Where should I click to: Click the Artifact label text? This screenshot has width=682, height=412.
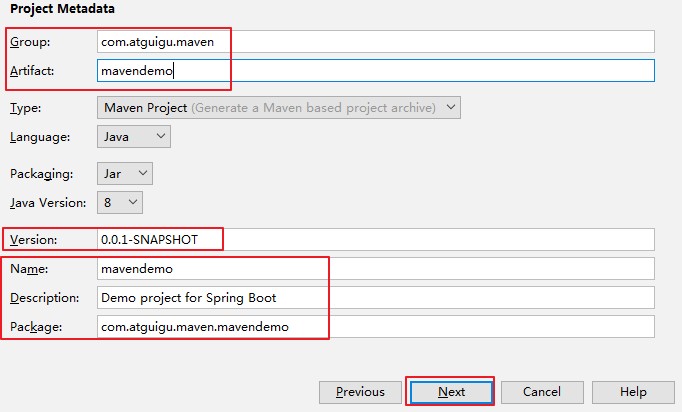(x=31, y=71)
